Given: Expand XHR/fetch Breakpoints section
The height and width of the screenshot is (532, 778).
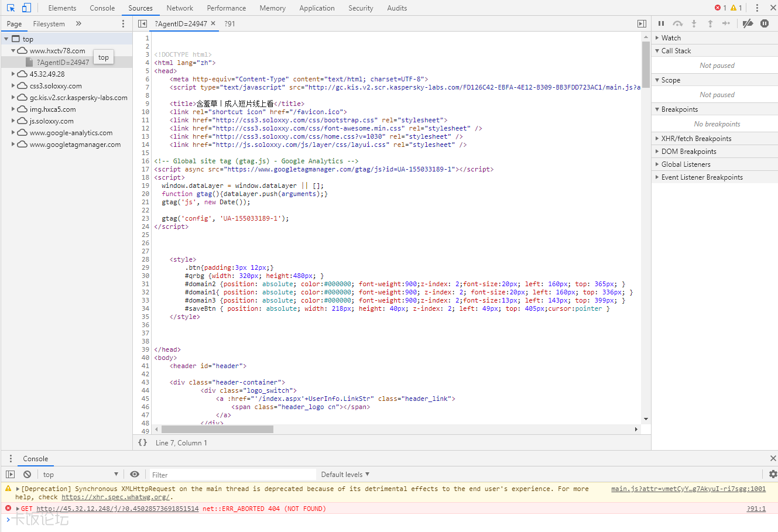Looking at the screenshot, I should [x=715, y=138].
